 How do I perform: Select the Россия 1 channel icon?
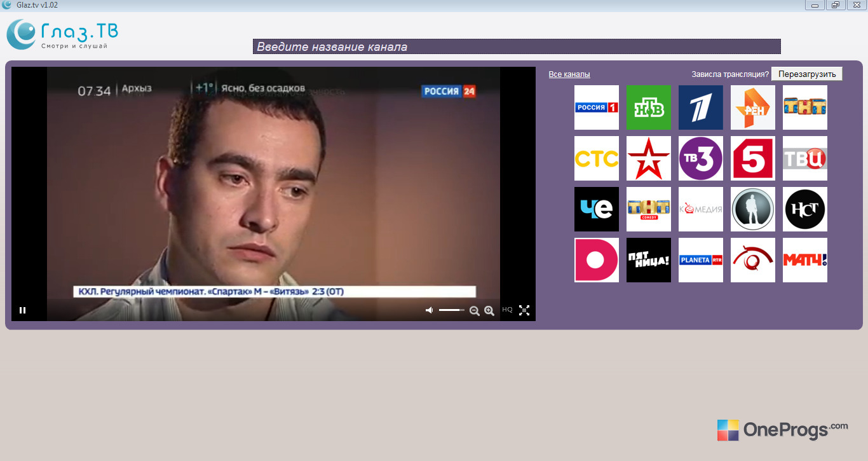596,107
